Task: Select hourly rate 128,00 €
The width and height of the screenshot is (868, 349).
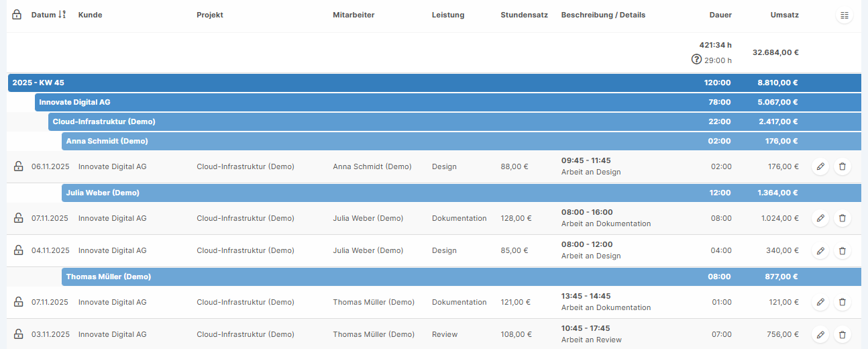Action: tap(516, 218)
